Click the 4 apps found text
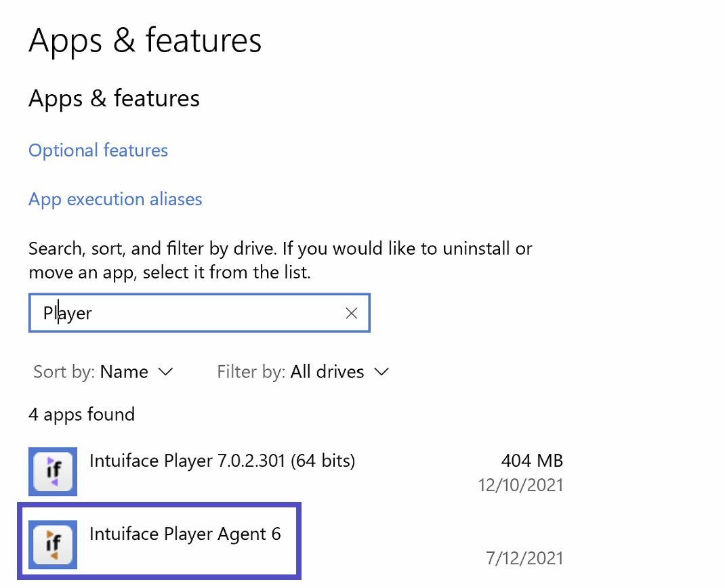This screenshot has height=588, width=725. [82, 414]
